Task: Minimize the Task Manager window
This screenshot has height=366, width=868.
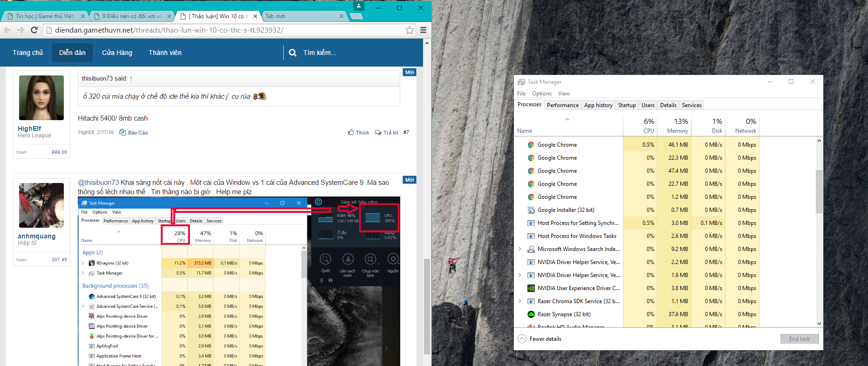Action: [x=770, y=81]
